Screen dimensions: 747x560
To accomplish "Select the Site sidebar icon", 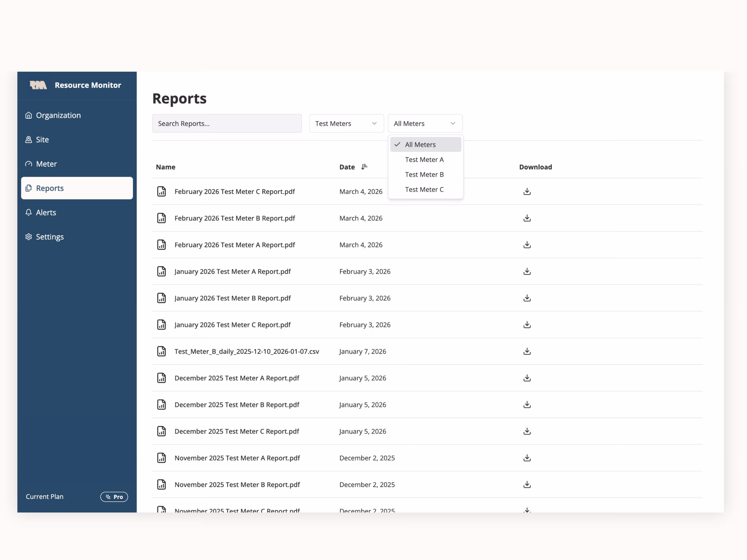I will point(28,139).
